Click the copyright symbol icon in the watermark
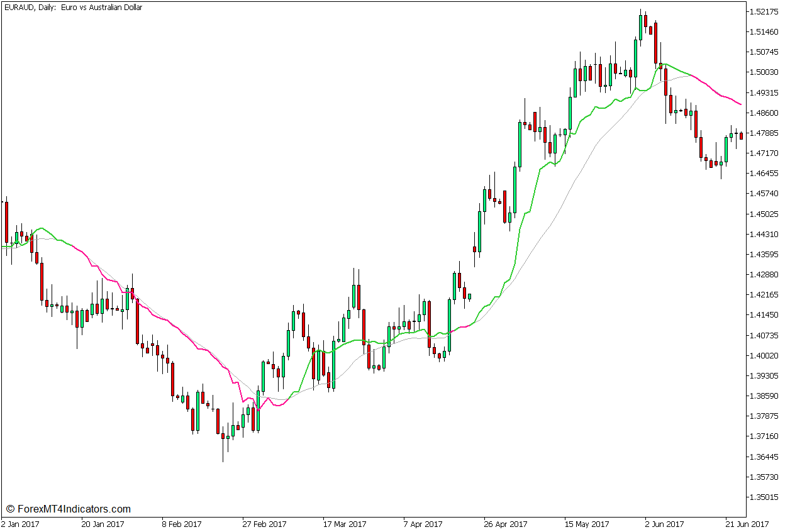The width and height of the screenshot is (790, 532). click(x=11, y=507)
